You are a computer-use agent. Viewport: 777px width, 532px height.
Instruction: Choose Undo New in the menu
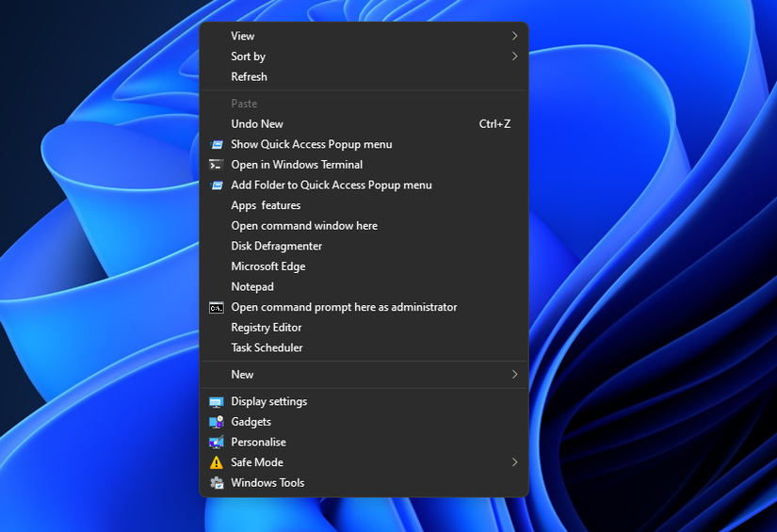point(257,124)
